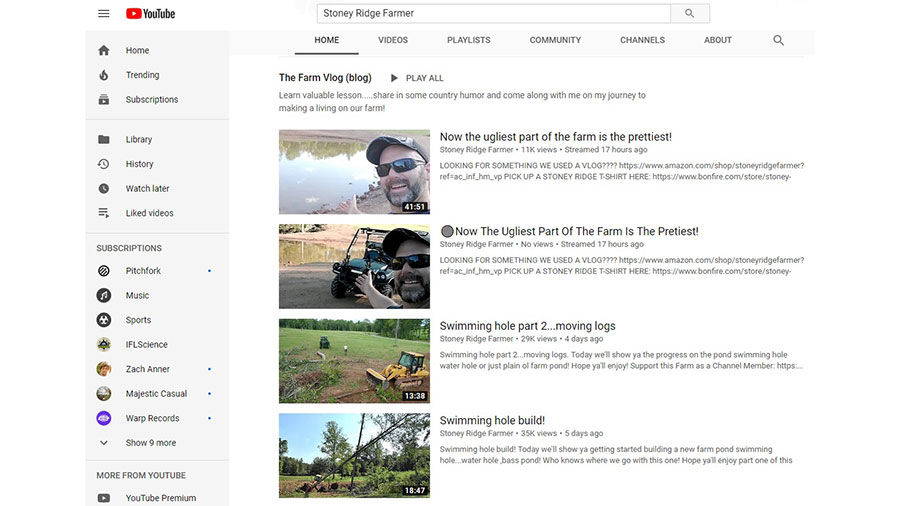Open the COMMUNITY tab

[556, 40]
